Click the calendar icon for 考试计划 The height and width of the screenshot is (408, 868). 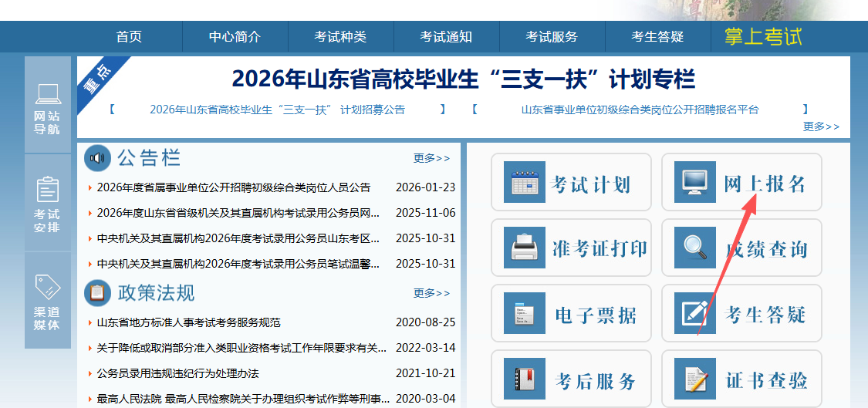525,183
